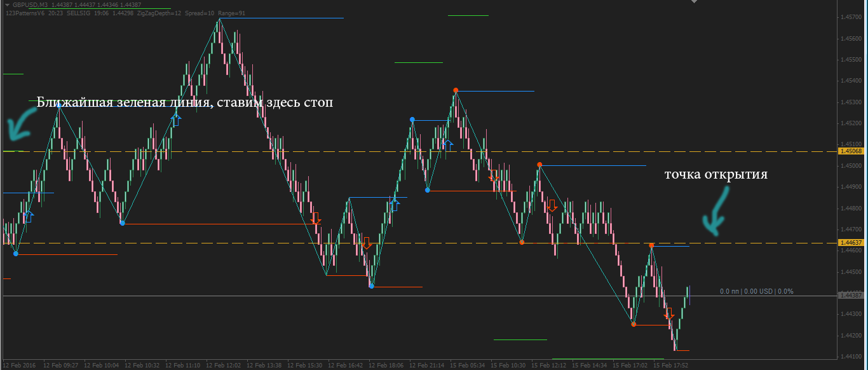868x370 pixels.
Task: Click the '12 Feb 09:27' time axis label
Action: point(60,366)
